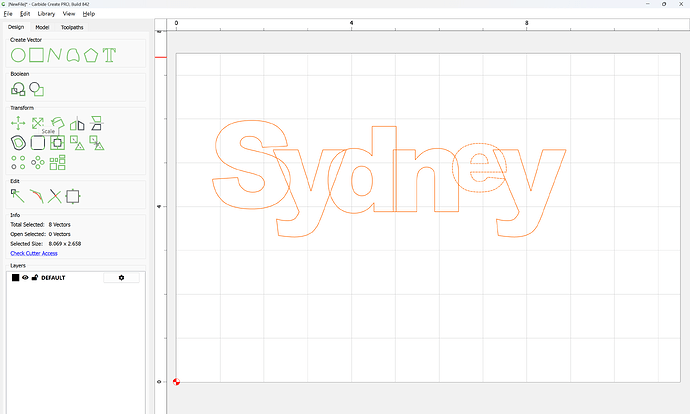Toggle visibility eye of DEFAULT layer
690x414 pixels.
tap(25, 277)
